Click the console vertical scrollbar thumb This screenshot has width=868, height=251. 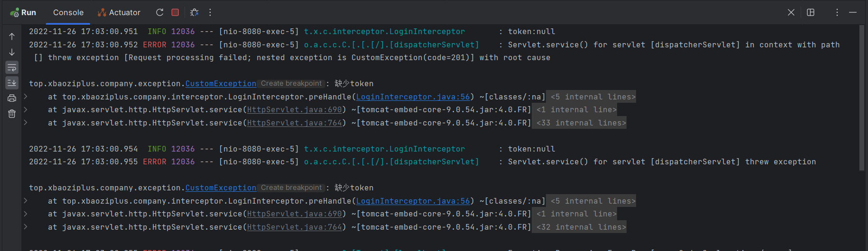pyautogui.click(x=861, y=97)
